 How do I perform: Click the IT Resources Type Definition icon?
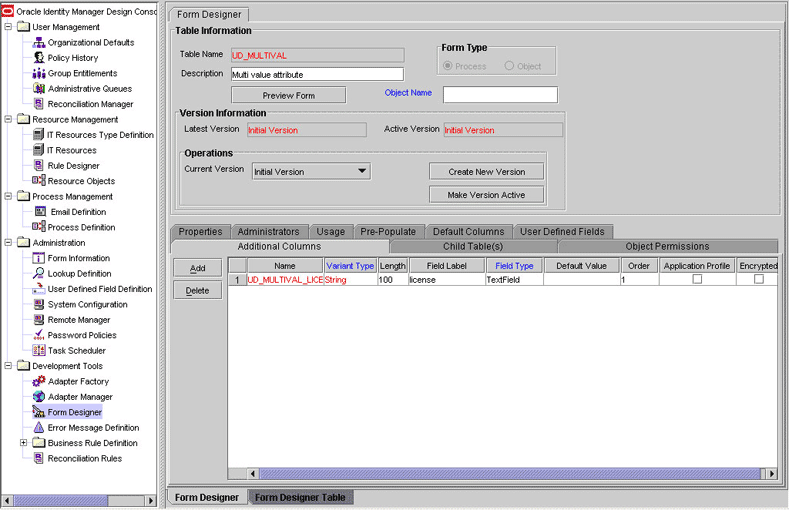click(38, 135)
